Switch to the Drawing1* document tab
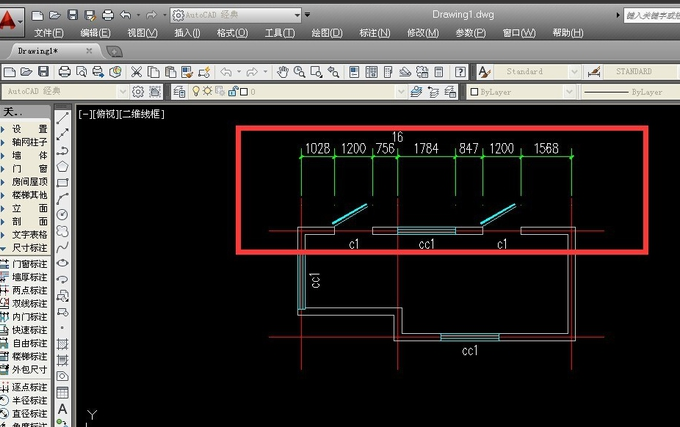680x427 pixels. (38, 51)
